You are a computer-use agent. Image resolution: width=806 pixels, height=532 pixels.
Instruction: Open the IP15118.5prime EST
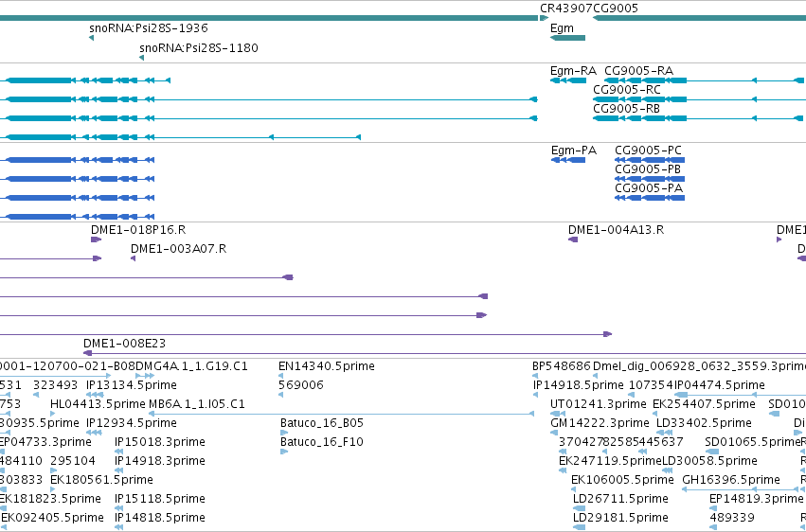click(x=118, y=508)
